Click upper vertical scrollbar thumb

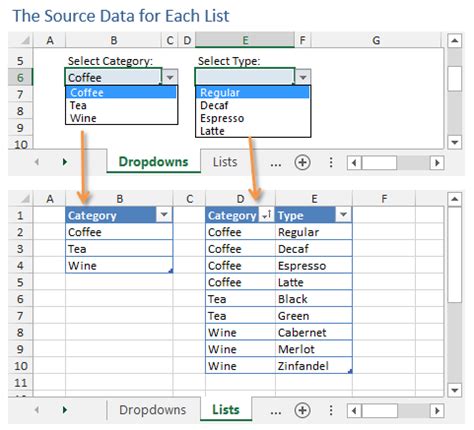454,79
